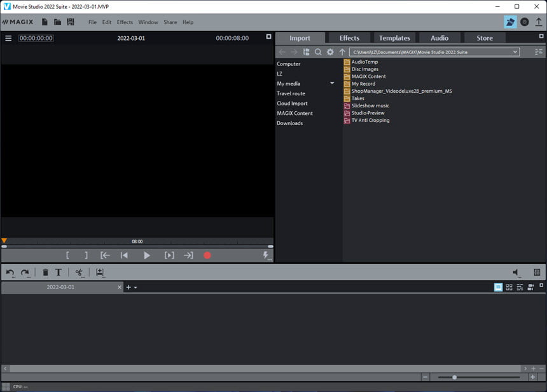Switch to the Store tab
This screenshot has height=392, width=547.
pos(485,38)
